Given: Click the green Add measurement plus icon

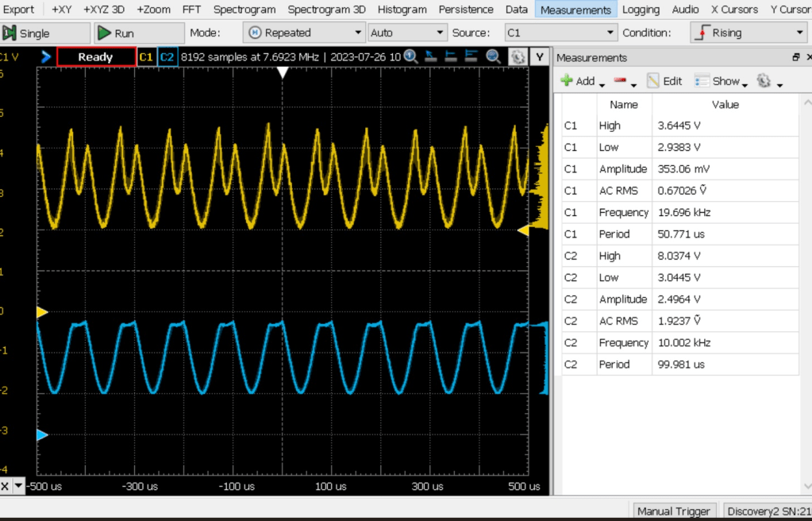Looking at the screenshot, I should (x=567, y=81).
